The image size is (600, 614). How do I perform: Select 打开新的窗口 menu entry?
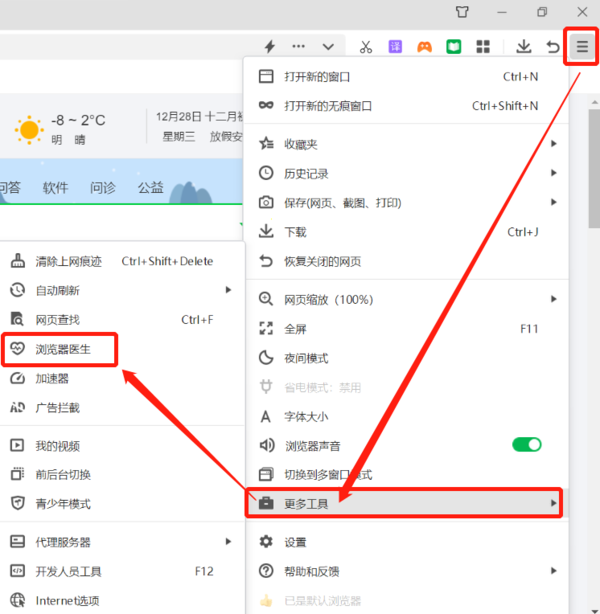pyautogui.click(x=406, y=76)
